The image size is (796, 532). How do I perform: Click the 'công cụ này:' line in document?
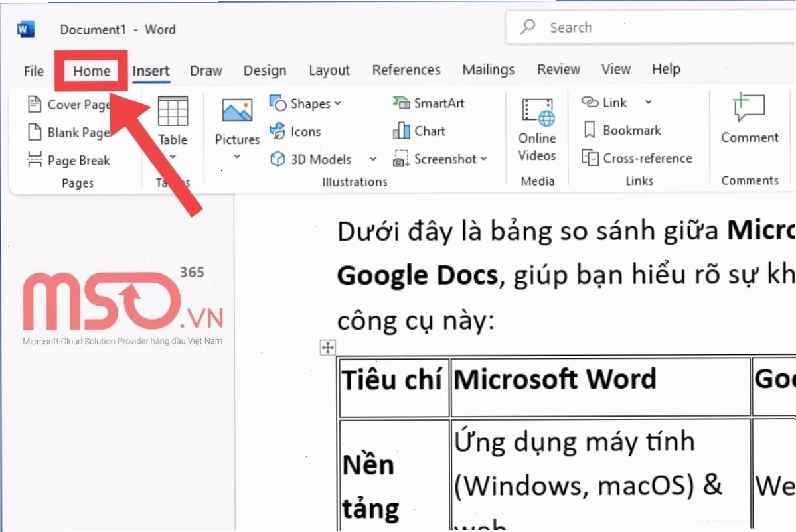415,321
